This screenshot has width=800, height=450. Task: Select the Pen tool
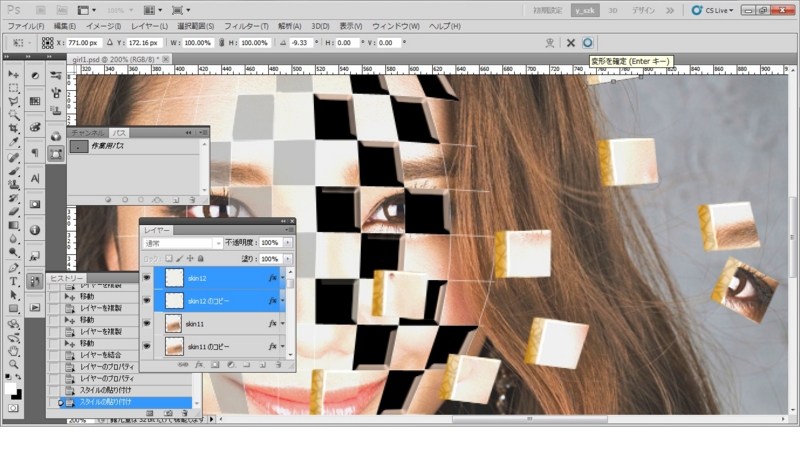pyautogui.click(x=13, y=268)
